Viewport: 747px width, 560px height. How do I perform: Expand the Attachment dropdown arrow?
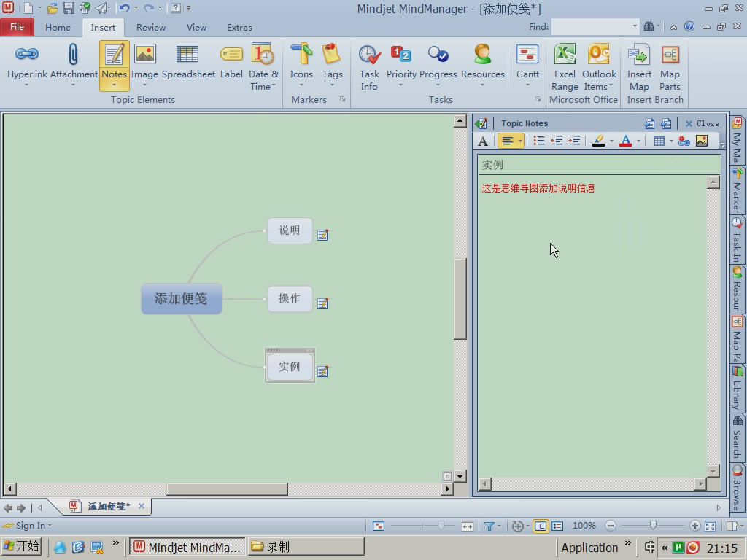tap(74, 85)
